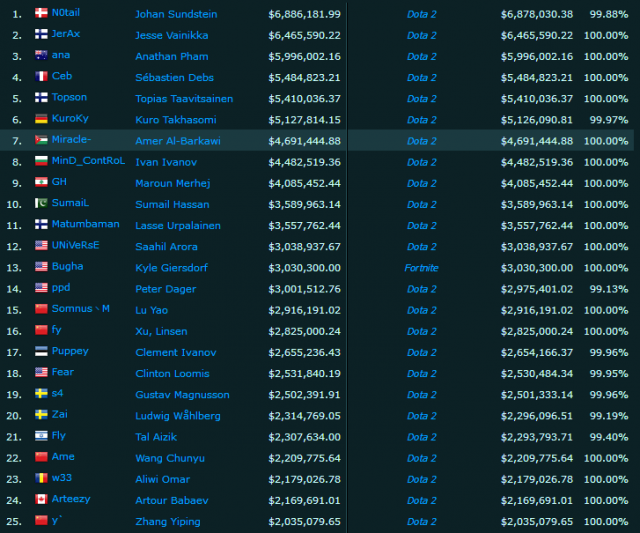
Task: Click the Dota 2 link in N0tail's row
Action: pos(421,14)
